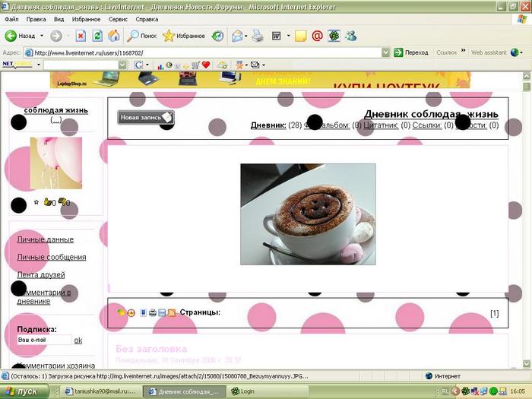Click the printer icon near Страницы
The width and height of the screenshot is (532, 399).
pos(153,313)
